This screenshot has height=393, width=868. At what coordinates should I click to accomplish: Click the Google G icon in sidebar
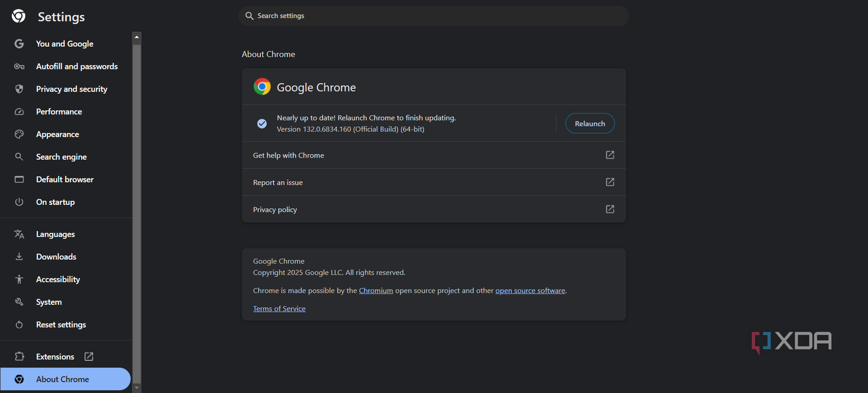click(x=19, y=44)
